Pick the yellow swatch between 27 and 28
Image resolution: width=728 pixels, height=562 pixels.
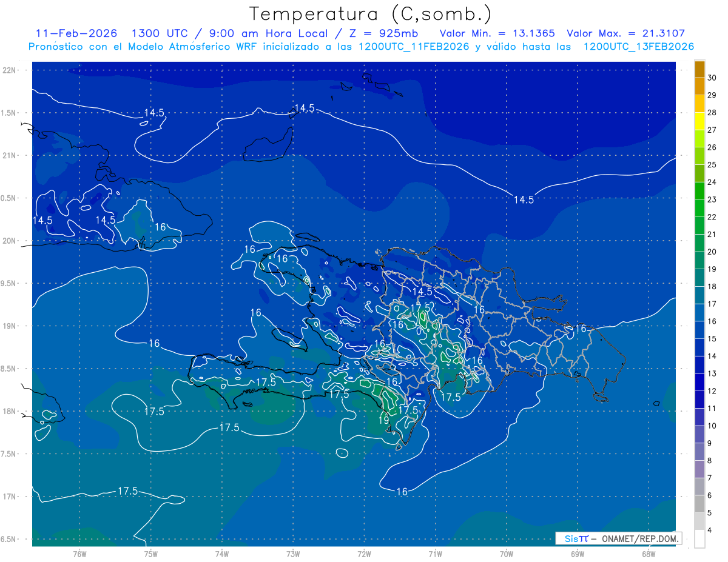coord(699,121)
